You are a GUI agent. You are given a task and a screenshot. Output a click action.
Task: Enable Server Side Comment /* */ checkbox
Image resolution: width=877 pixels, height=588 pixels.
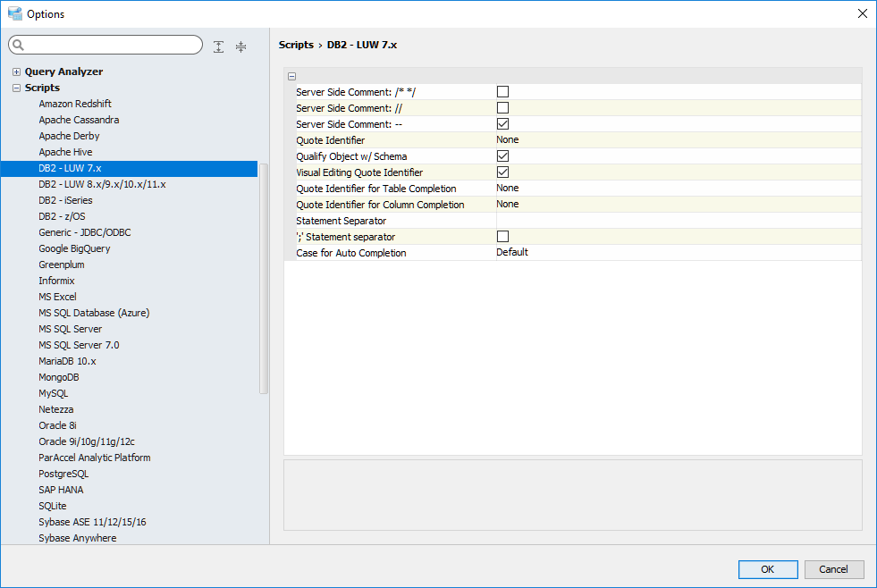[502, 91]
